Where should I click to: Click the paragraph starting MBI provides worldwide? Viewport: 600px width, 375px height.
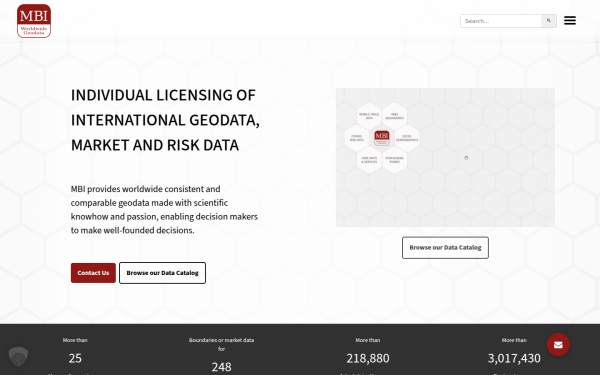164,210
